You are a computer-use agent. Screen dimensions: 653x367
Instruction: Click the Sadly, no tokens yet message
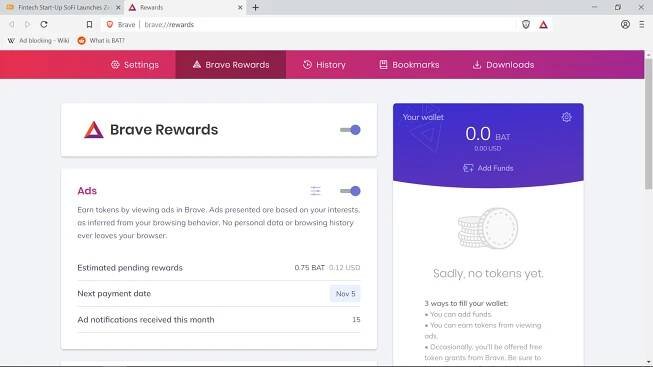[x=488, y=273]
